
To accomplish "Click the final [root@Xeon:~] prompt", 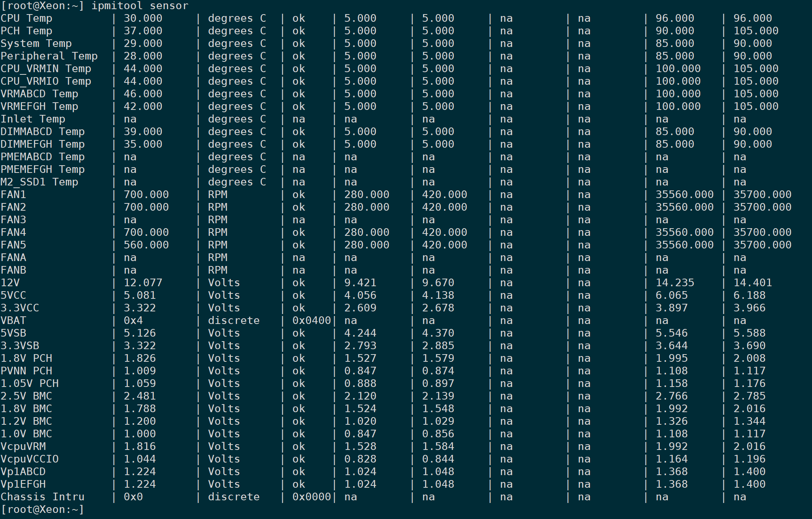I will click(42, 509).
